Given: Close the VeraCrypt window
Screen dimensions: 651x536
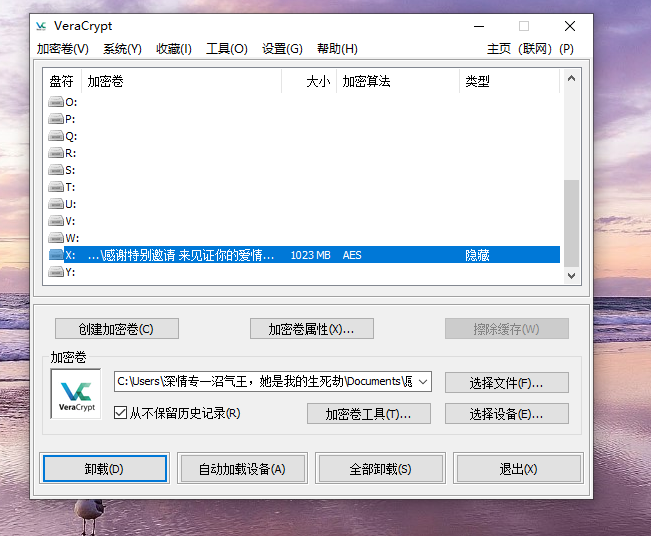Looking at the screenshot, I should coord(570,26).
